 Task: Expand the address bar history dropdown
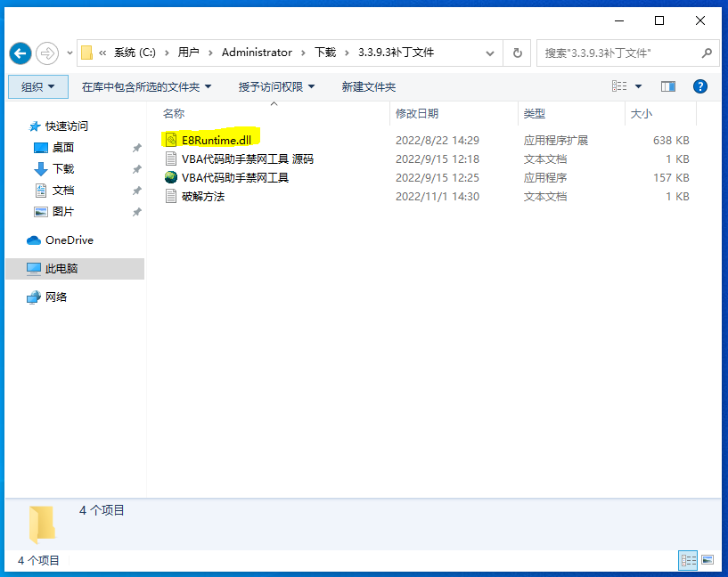click(x=490, y=53)
